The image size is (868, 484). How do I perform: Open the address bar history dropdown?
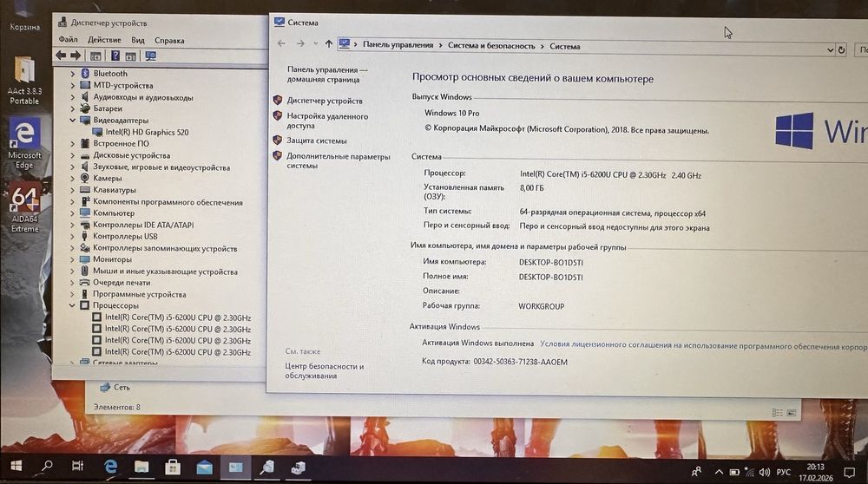coord(830,49)
